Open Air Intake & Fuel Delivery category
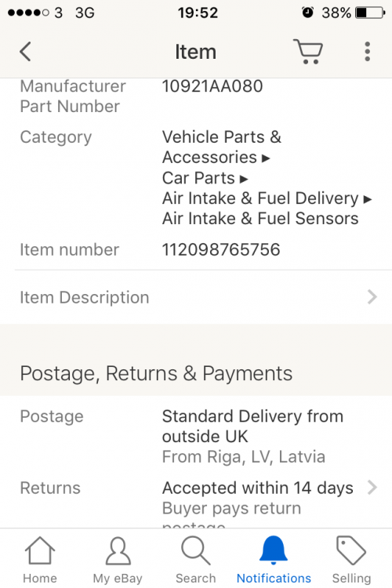Screen dimensions: 392x588 point(260,198)
